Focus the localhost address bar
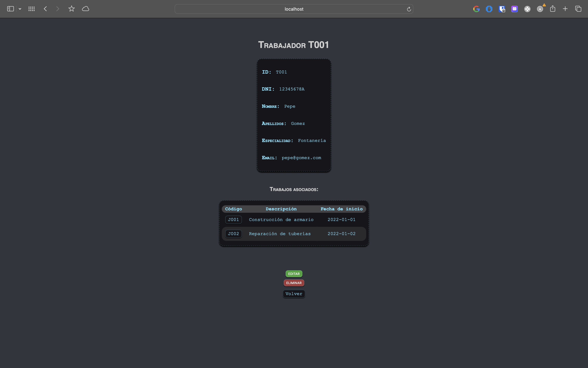 294,9
